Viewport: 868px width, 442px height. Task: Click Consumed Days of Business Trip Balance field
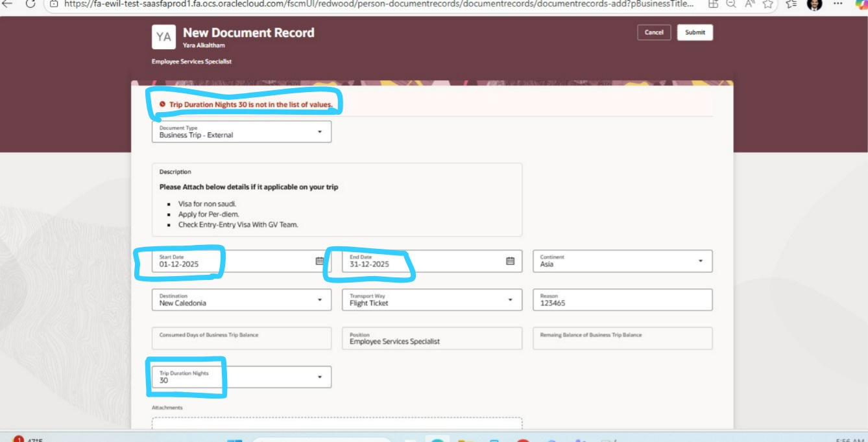coord(241,338)
